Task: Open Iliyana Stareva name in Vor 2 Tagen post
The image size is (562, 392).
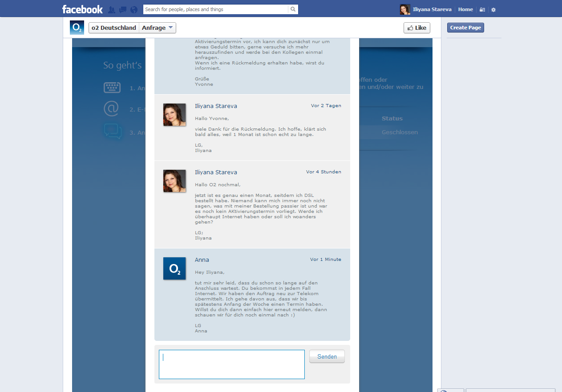Action: [216, 106]
